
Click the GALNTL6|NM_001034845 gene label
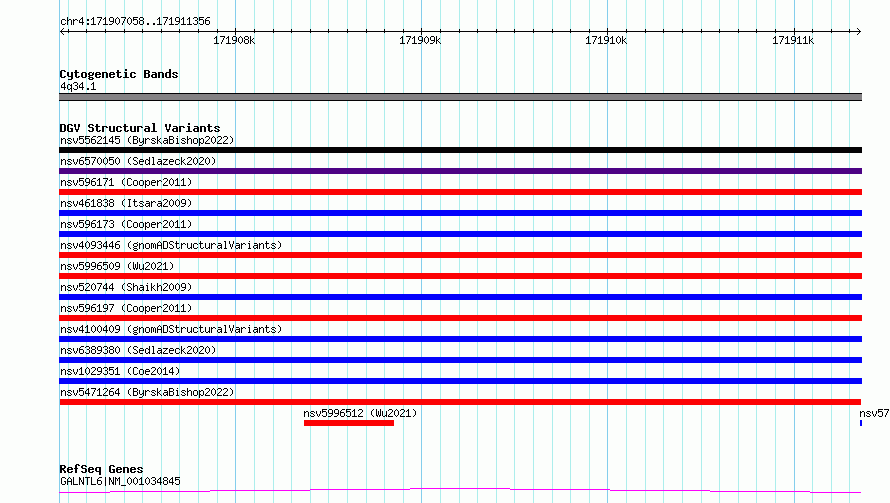[x=120, y=481]
